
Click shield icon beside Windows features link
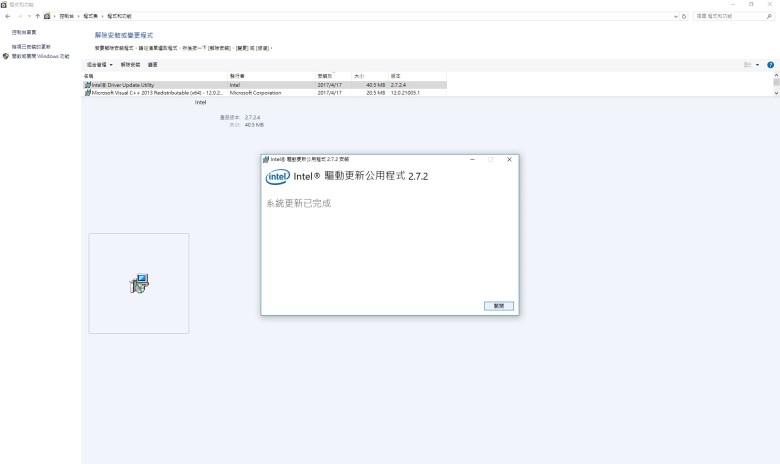tap(6, 57)
